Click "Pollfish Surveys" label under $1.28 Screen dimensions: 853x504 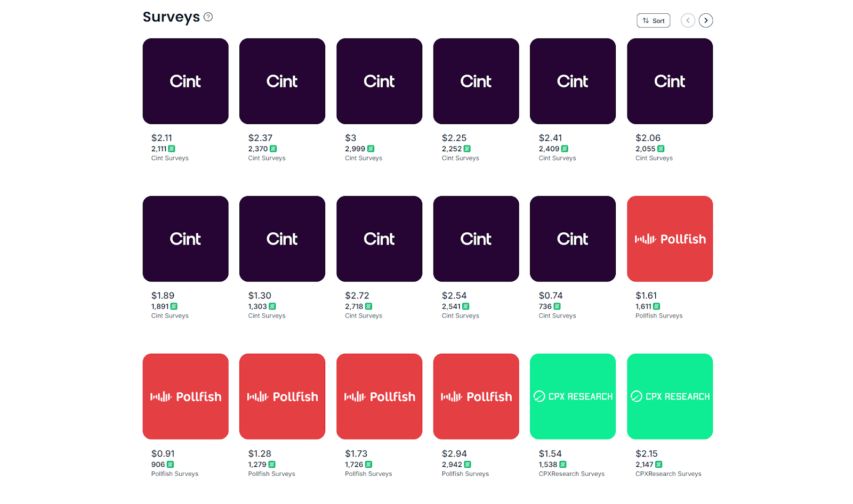coord(271,474)
